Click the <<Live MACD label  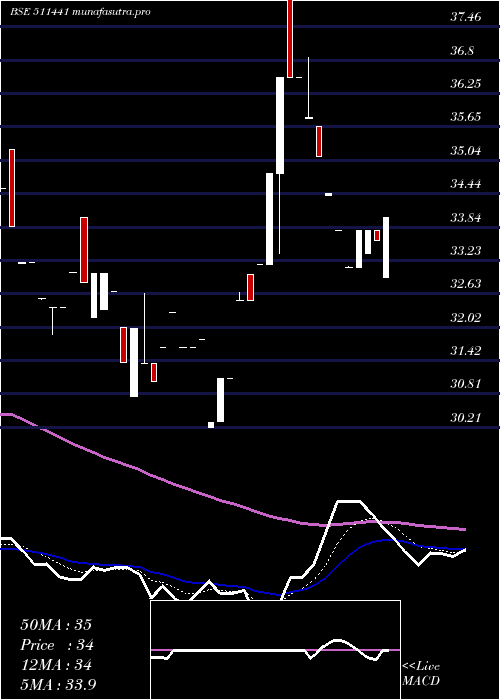[x=421, y=674]
